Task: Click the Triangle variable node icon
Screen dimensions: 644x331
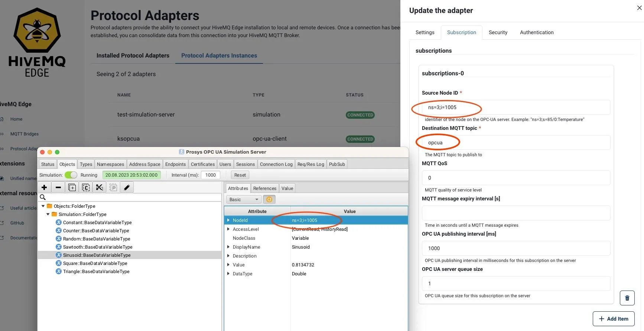Action: [x=59, y=271]
